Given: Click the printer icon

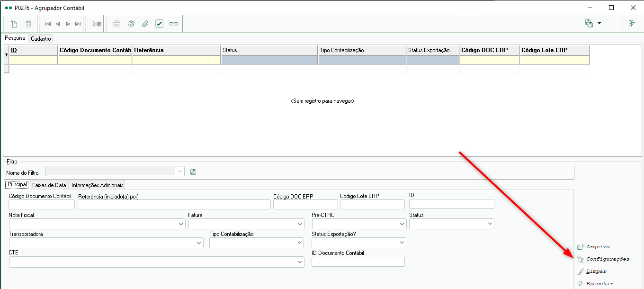Looking at the screenshot, I should coord(117,24).
